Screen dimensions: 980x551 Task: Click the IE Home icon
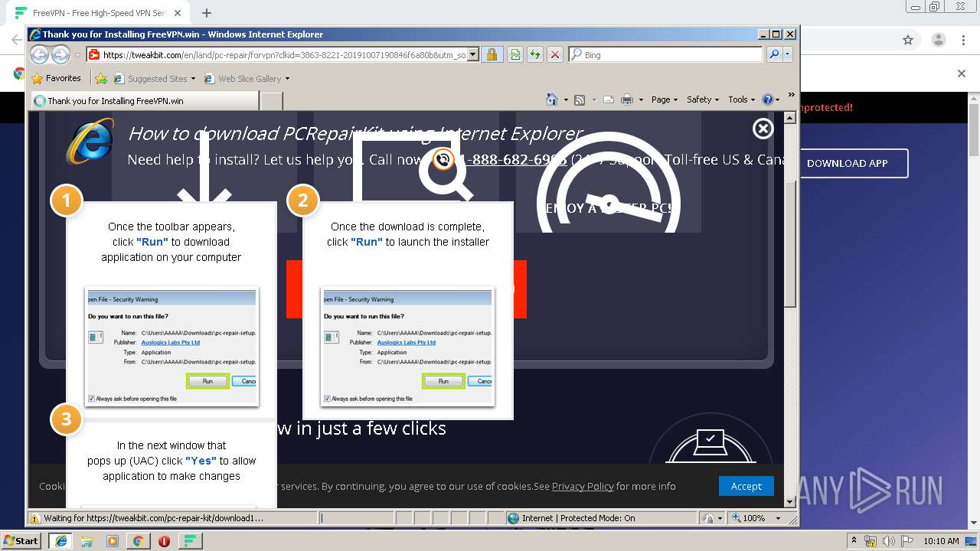(x=552, y=99)
